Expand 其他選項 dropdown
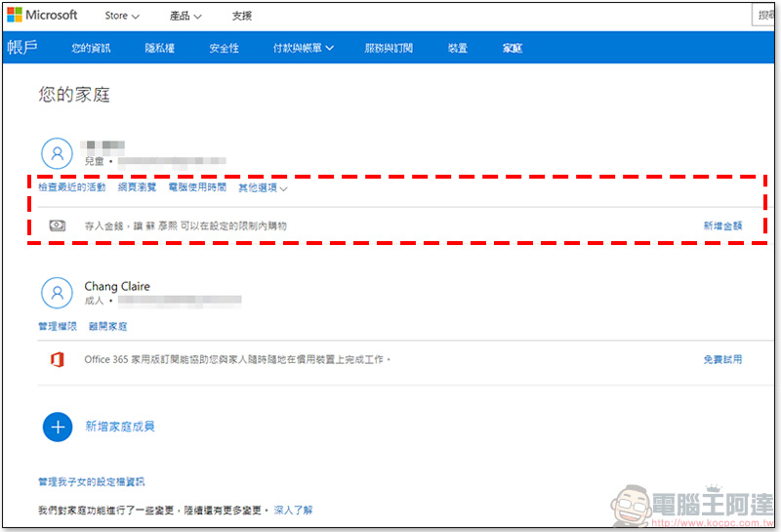The width and height of the screenshot is (781, 532). [263, 188]
